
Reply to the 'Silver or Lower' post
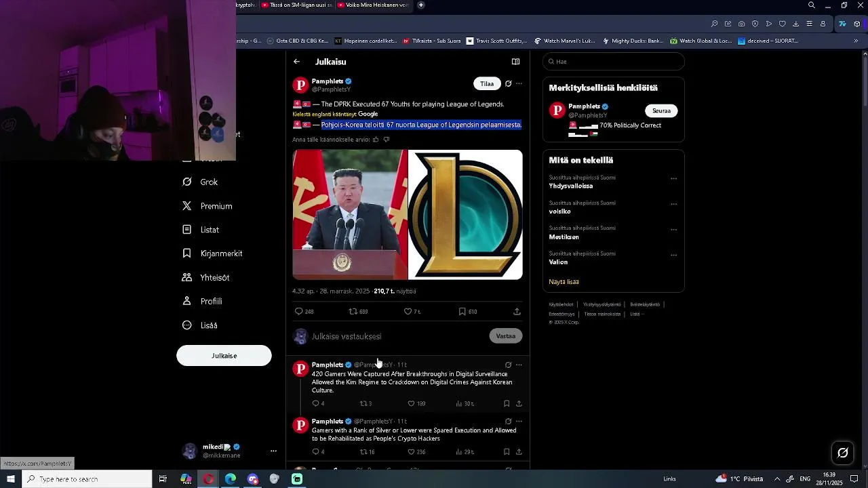click(x=318, y=452)
